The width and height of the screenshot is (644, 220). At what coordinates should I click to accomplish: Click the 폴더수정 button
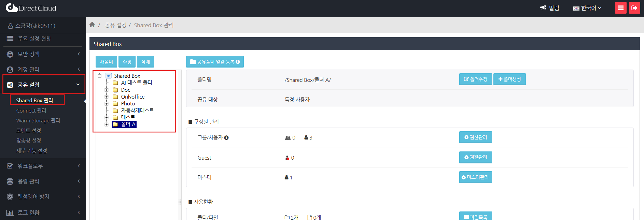pos(475,79)
